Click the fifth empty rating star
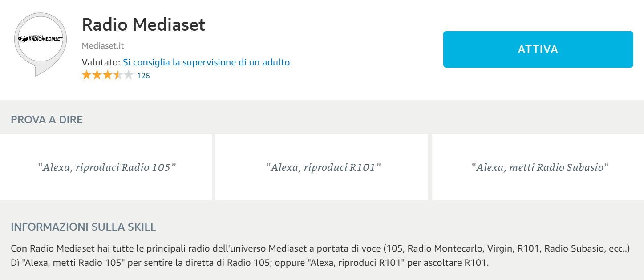The height and width of the screenshot is (280, 644). click(128, 75)
